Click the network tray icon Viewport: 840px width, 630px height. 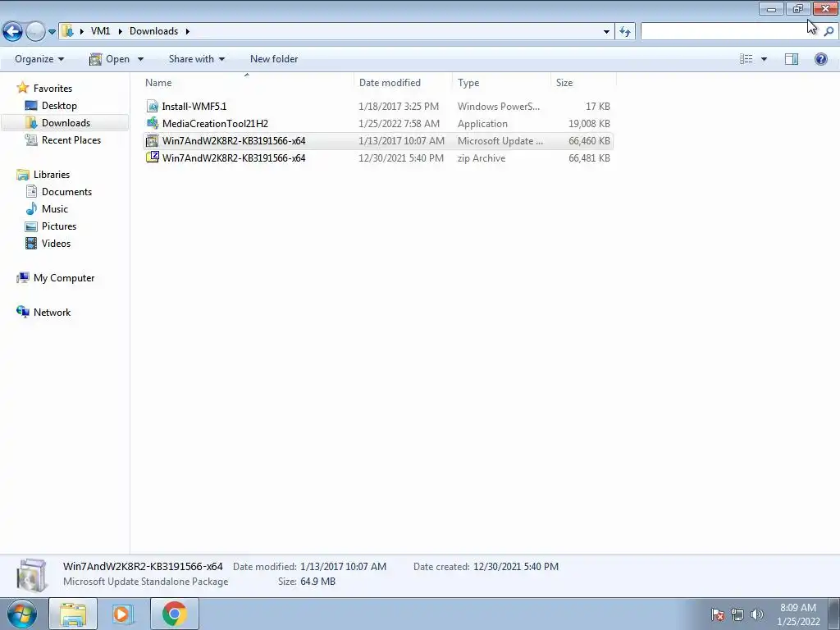pos(737,614)
